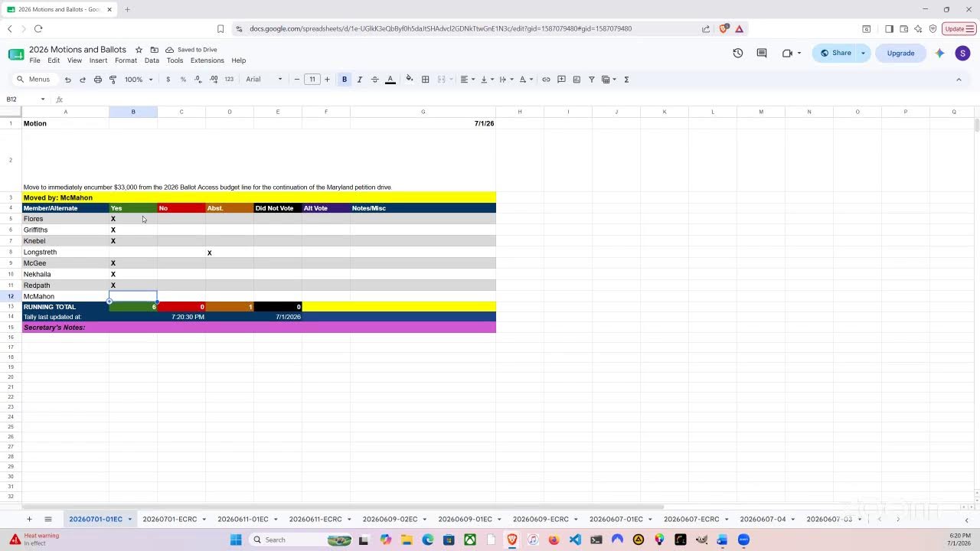Open the Edit menu
The image size is (980, 551).
(54, 60)
